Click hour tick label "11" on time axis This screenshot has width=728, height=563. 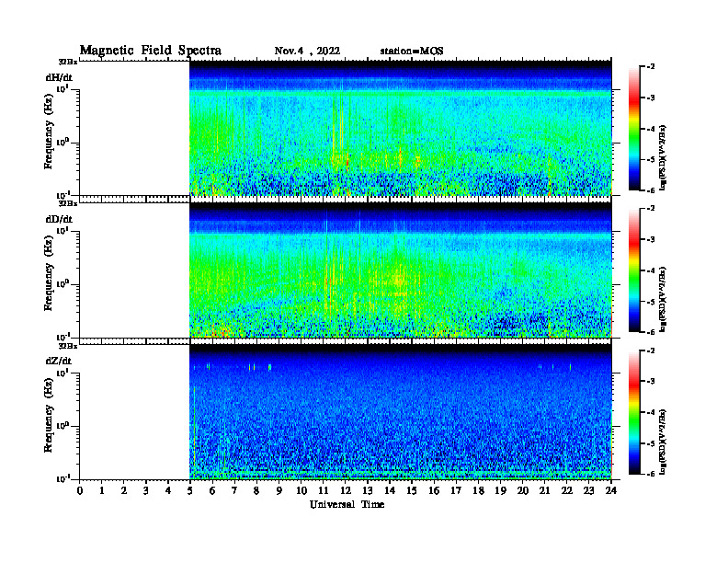click(x=324, y=491)
